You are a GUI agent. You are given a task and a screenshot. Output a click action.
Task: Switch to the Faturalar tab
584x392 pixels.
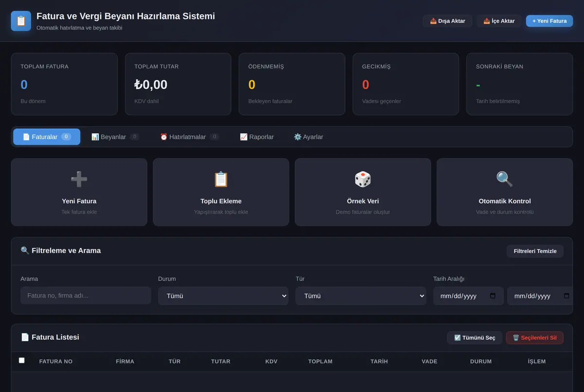47,137
